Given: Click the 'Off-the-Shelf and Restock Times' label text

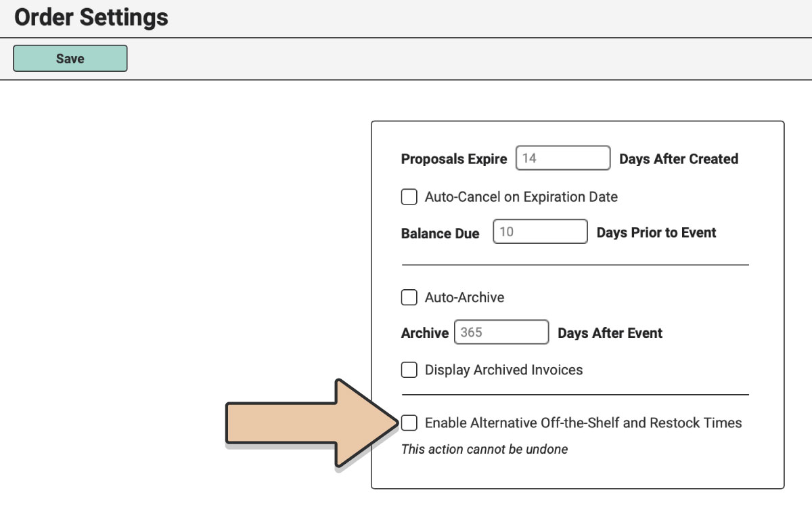Looking at the screenshot, I should [641, 423].
